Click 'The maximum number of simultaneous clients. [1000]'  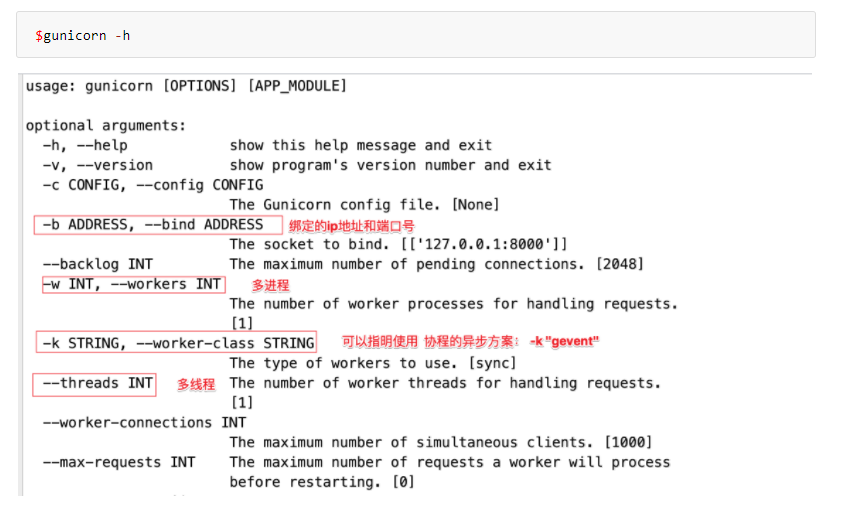tap(441, 443)
